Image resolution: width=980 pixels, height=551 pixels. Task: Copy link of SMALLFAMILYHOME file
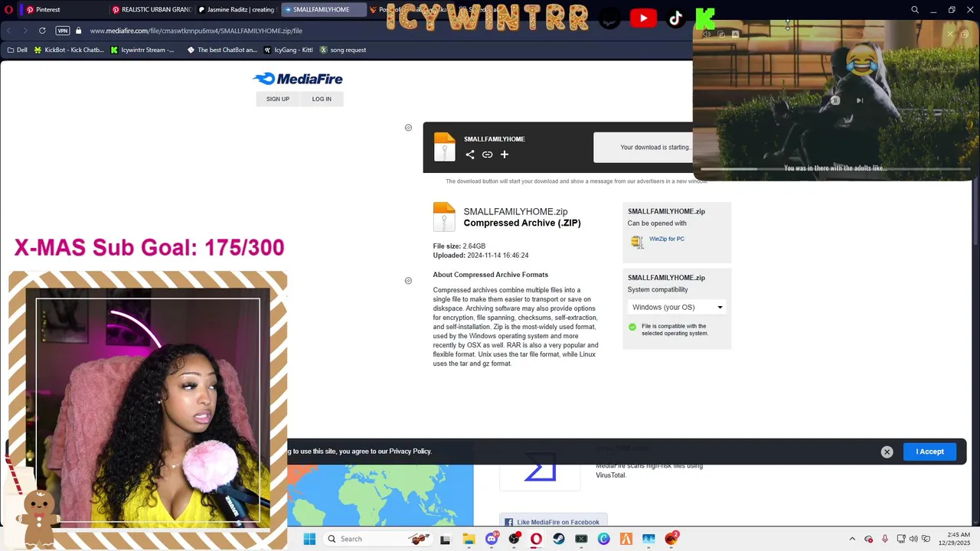[487, 155]
